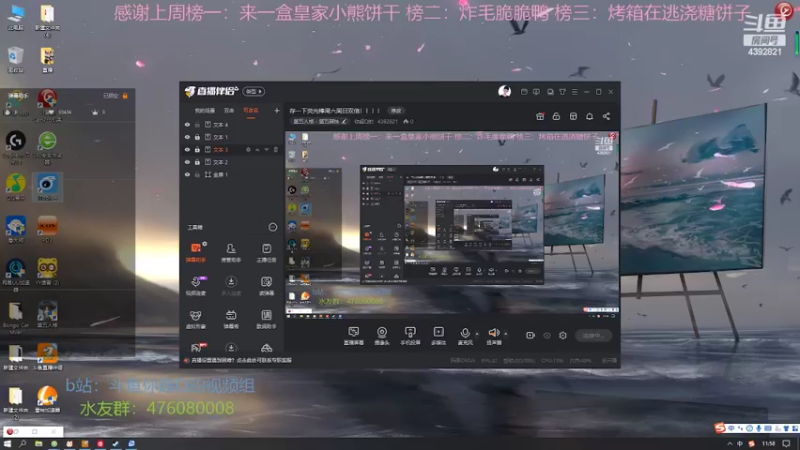Click the user avatar in title bar
800x450 pixels.
coord(505,91)
